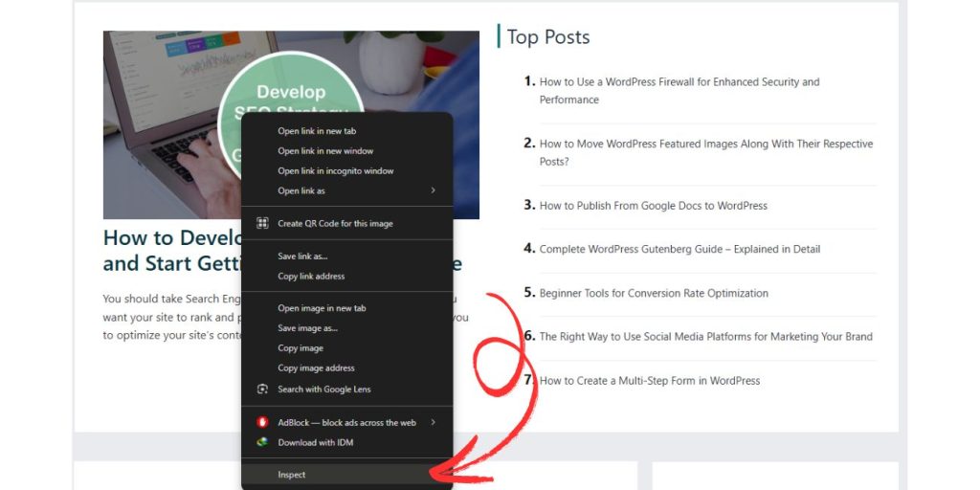Click the 'How to Create a Multi-Step Form' link
The width and height of the screenshot is (980, 490).
tap(650, 381)
